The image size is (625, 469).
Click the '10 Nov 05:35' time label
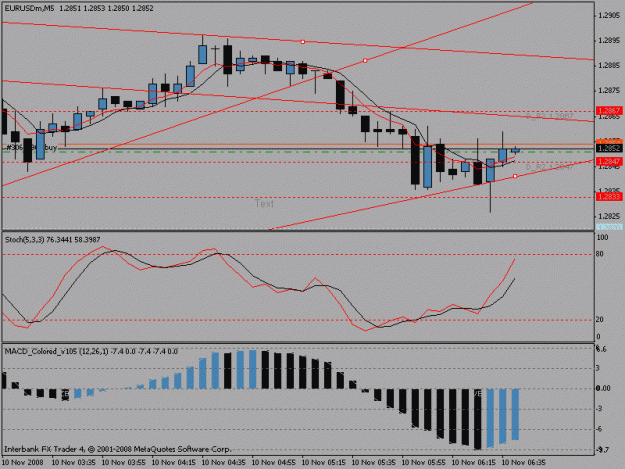374,463
